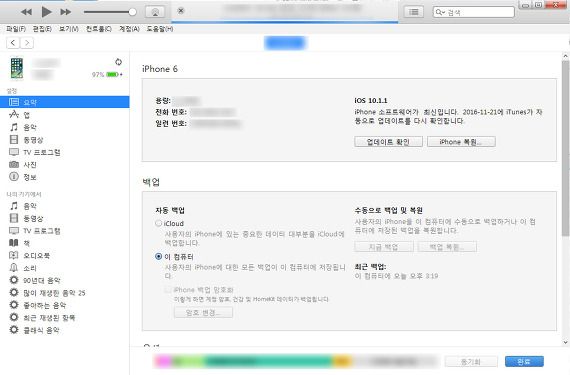Click the iPhone 6 heading
This screenshot has height=375, width=570.
(160, 69)
